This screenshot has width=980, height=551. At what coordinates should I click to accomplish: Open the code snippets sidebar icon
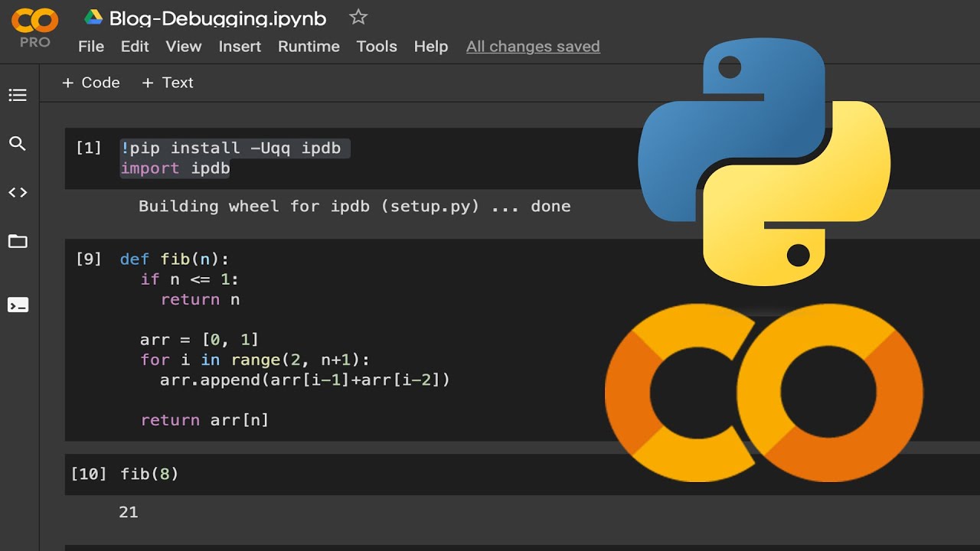pos(18,192)
